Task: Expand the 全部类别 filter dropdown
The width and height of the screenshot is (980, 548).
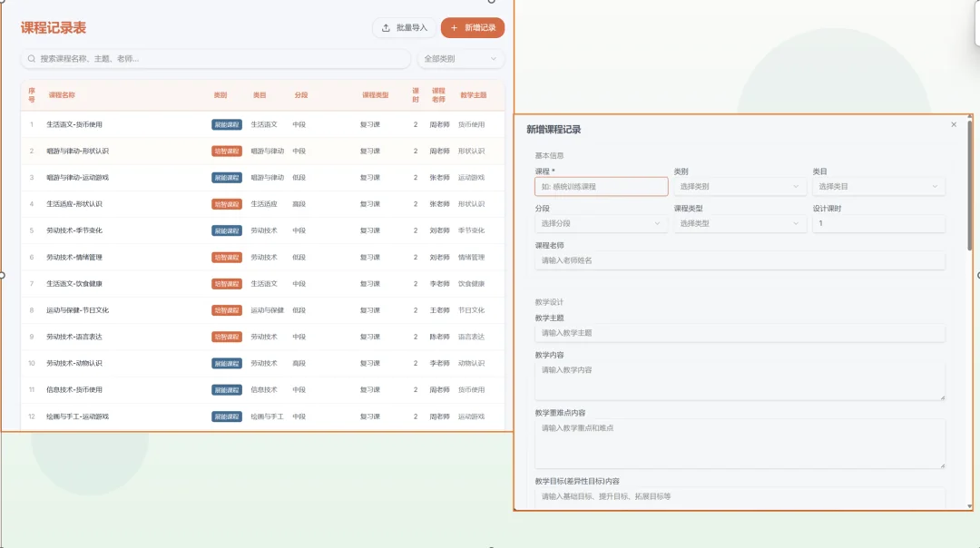Action: point(461,59)
